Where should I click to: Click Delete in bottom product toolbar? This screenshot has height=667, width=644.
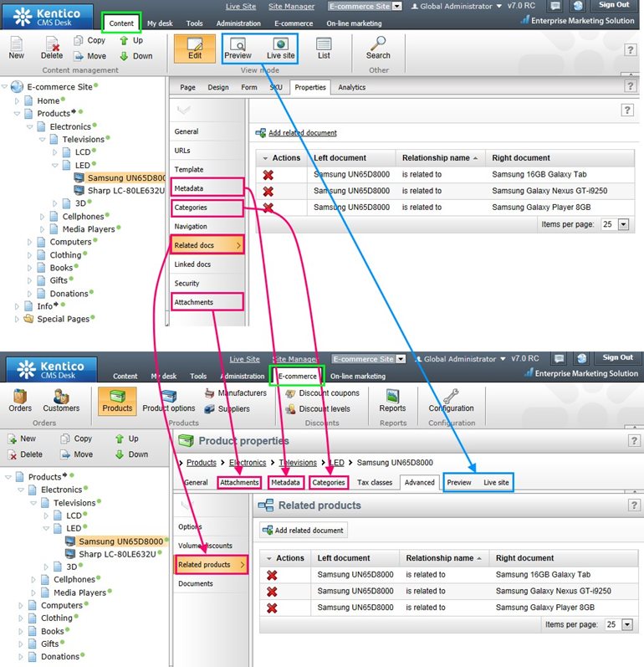point(25,454)
